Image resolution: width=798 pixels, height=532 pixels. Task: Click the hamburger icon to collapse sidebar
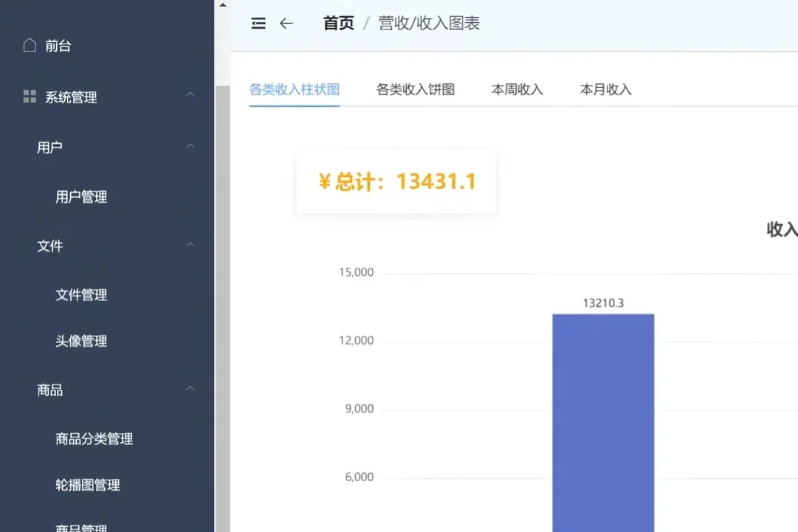[x=258, y=23]
